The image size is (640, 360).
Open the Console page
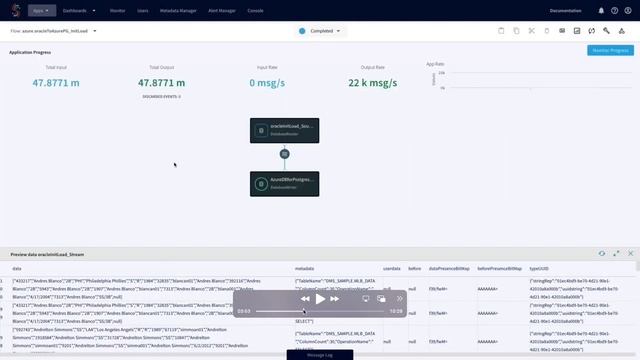click(x=255, y=11)
